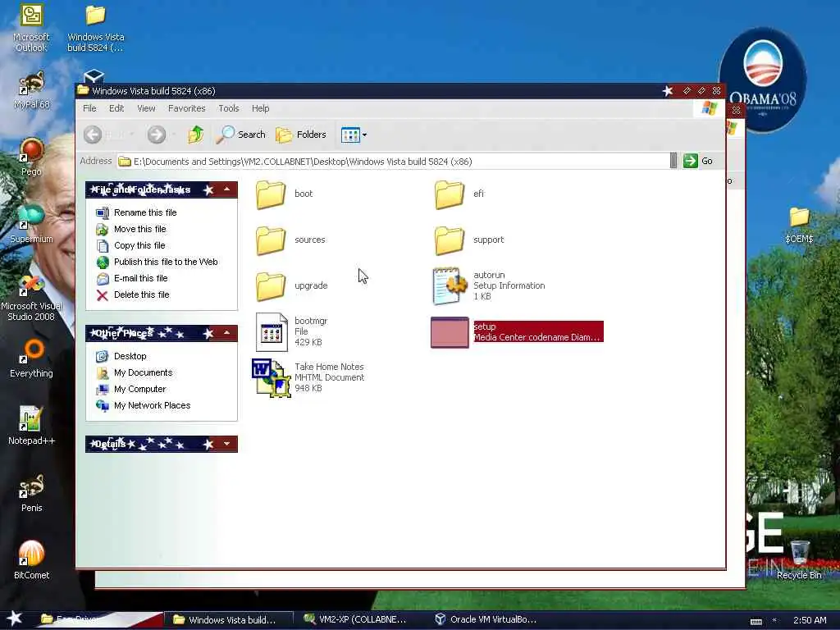Open the Edit menu
Image resolution: width=840 pixels, height=630 pixels.
(116, 108)
